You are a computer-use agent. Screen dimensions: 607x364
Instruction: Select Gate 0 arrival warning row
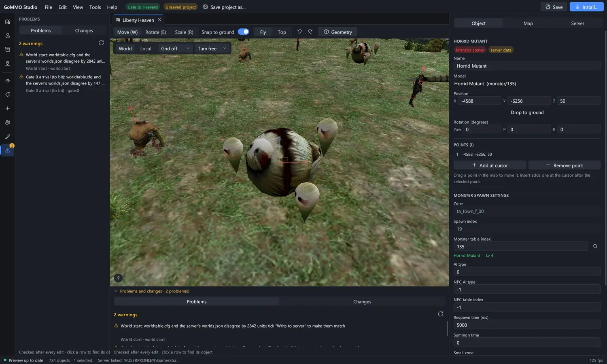pos(62,83)
